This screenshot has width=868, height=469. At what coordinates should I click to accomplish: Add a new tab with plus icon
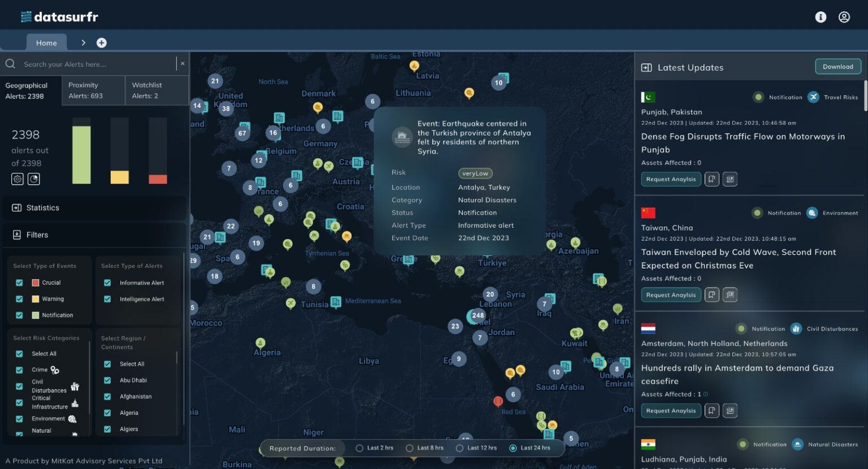pos(102,43)
